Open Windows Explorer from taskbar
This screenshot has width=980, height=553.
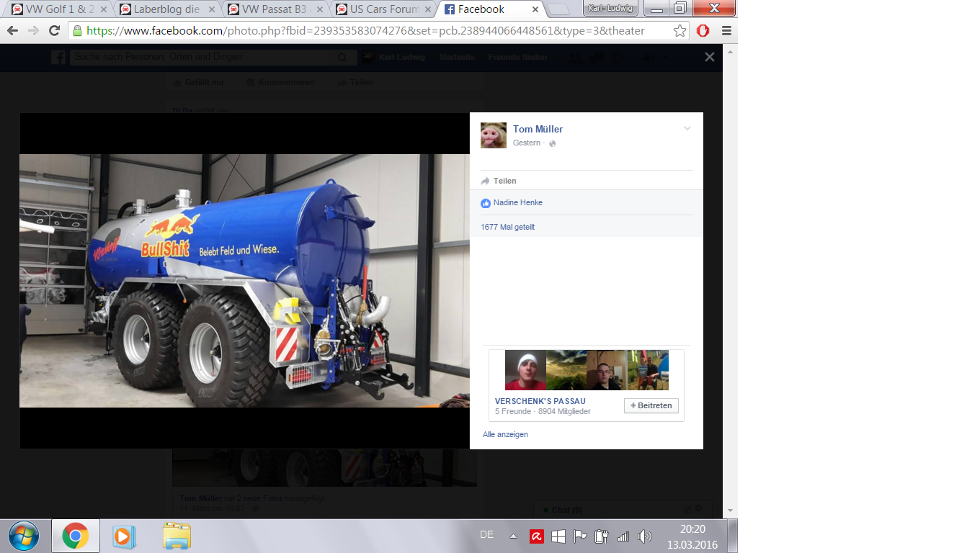(x=177, y=536)
